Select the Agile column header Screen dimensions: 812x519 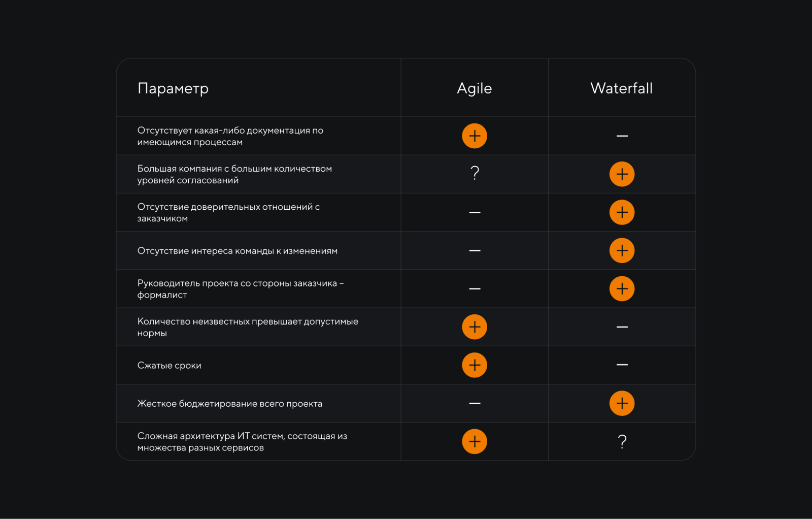pos(475,88)
